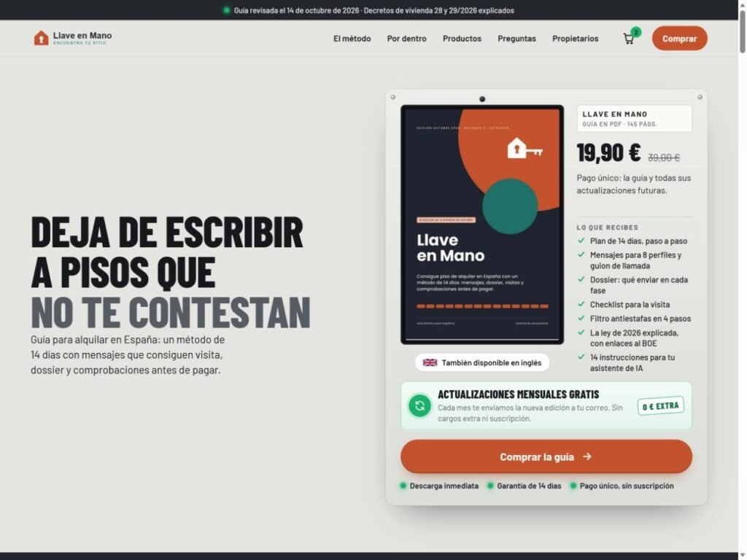Open El método menu item
747x560 pixels.
point(352,39)
